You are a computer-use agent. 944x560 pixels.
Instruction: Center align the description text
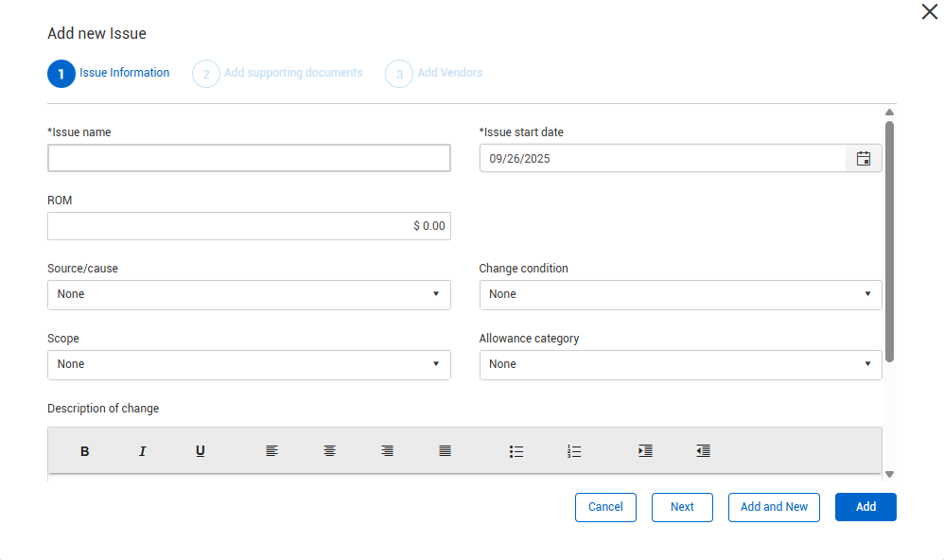tap(329, 451)
